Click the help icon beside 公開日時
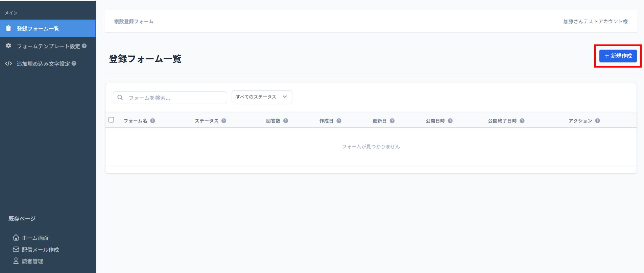 tap(450, 121)
